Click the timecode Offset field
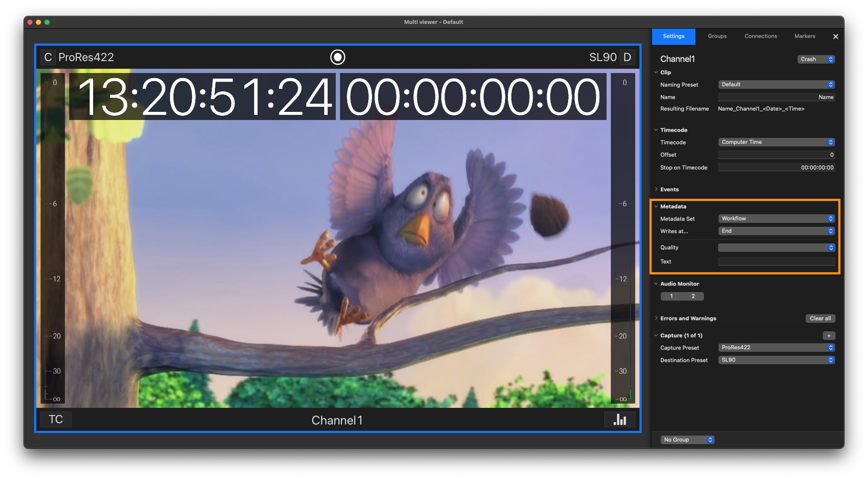Screen dimensions: 868x480 [x=776, y=155]
